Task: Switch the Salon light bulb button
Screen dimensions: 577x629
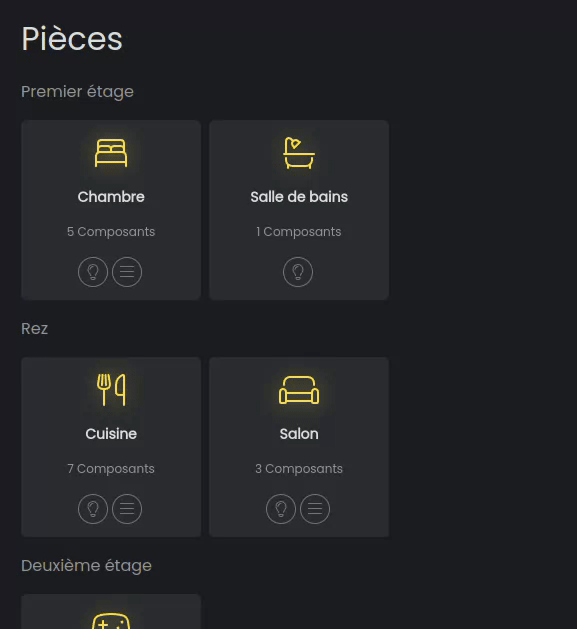Action: [281, 509]
